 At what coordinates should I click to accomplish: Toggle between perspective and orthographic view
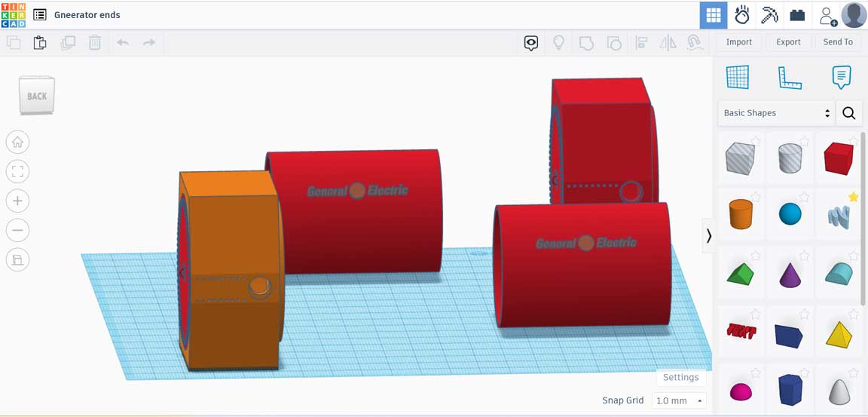tap(18, 259)
